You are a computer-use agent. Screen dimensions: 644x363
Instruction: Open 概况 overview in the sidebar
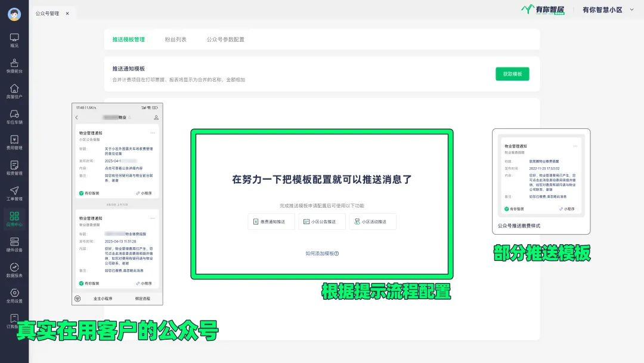14,40
